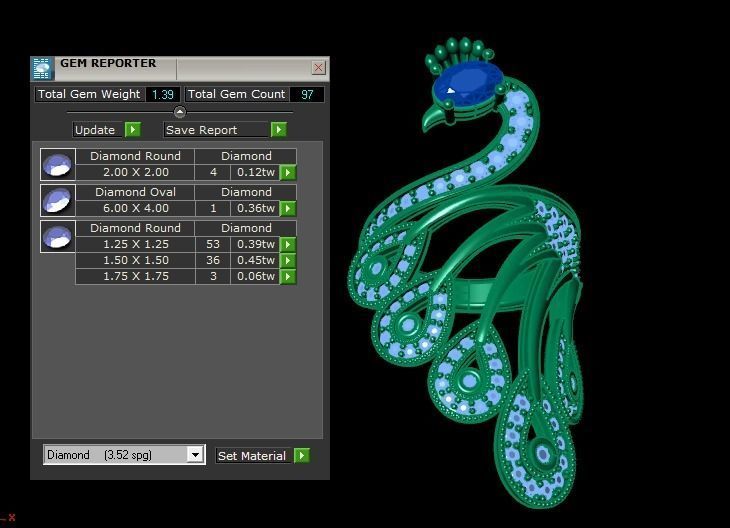Open the Diamond (3.52 spg) material dropdown
Viewport: 730px width, 528px height.
coord(124,454)
